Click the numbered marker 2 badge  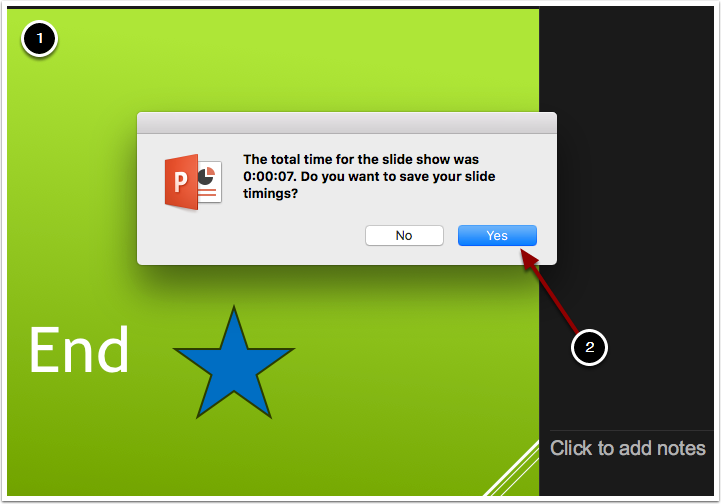(x=589, y=347)
